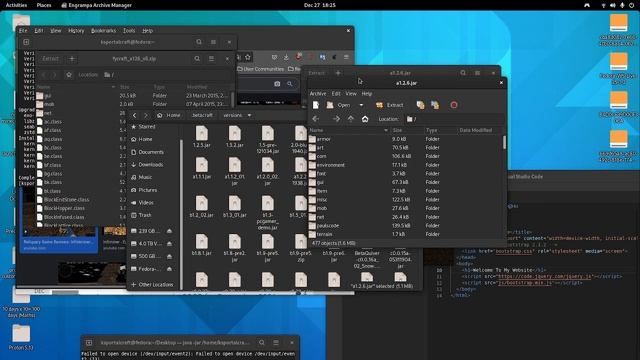Open Downloads in file manager sidebar
Viewport: 640px width, 360px height.
147,164
